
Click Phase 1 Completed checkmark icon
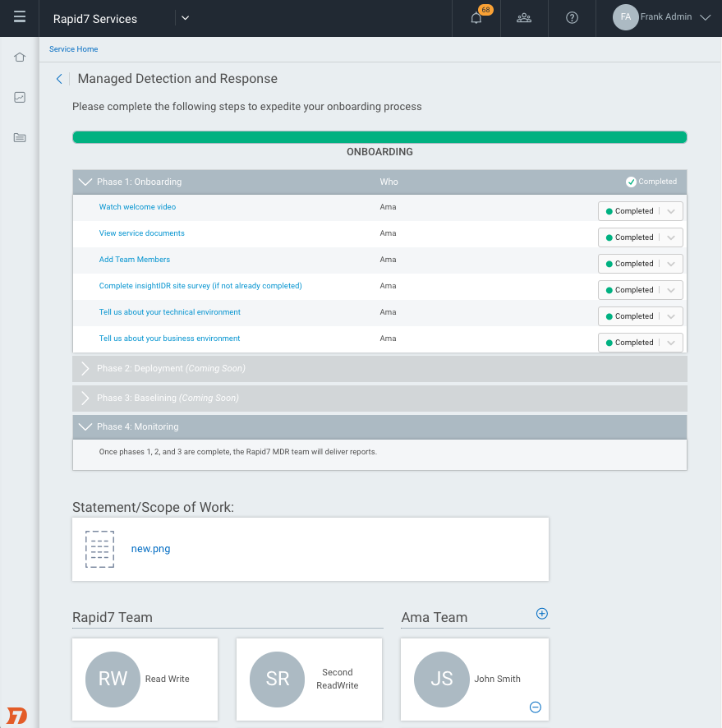pos(631,182)
